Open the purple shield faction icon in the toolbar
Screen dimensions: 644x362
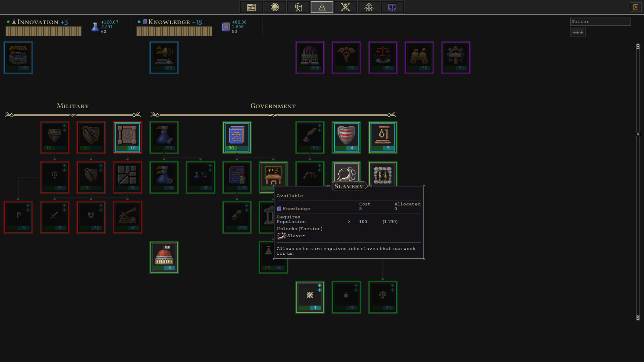coord(392,7)
